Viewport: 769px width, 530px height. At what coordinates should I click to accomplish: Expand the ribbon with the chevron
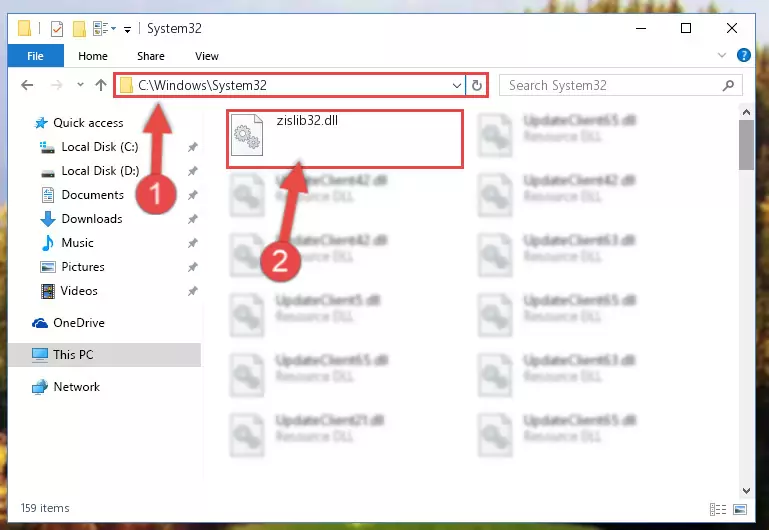721,55
